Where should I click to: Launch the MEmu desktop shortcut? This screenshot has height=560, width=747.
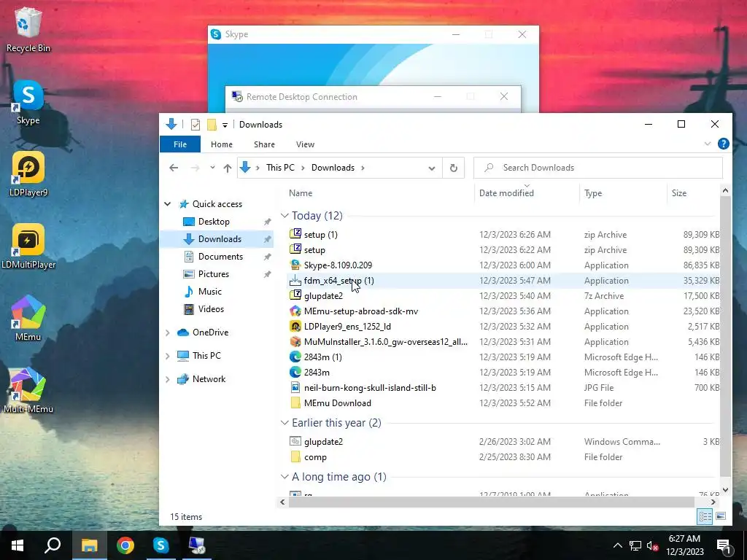(x=28, y=318)
